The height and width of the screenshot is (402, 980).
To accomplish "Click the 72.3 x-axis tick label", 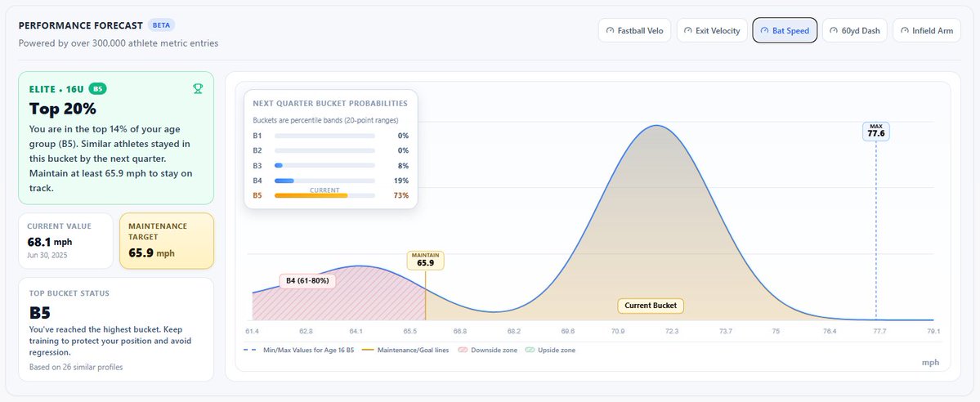I will (x=672, y=331).
